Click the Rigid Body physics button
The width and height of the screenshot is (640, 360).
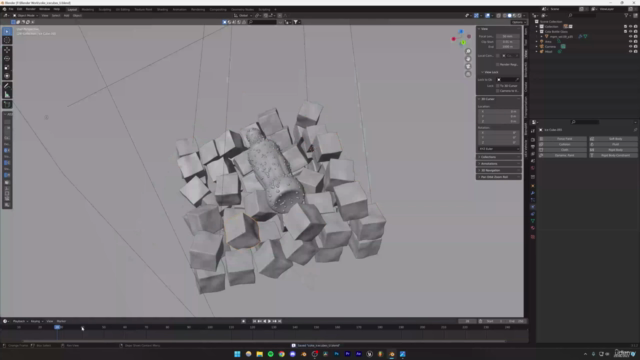[613, 150]
